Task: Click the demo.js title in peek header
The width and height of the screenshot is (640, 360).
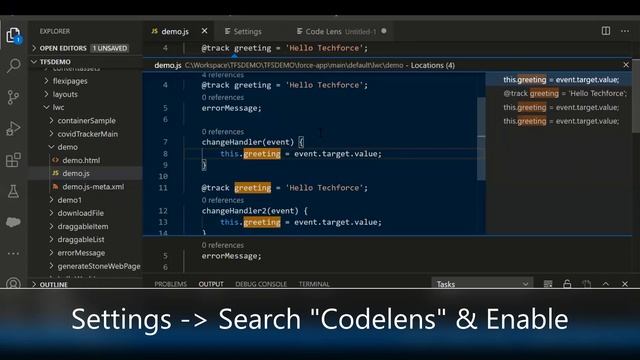Action: coord(168,65)
